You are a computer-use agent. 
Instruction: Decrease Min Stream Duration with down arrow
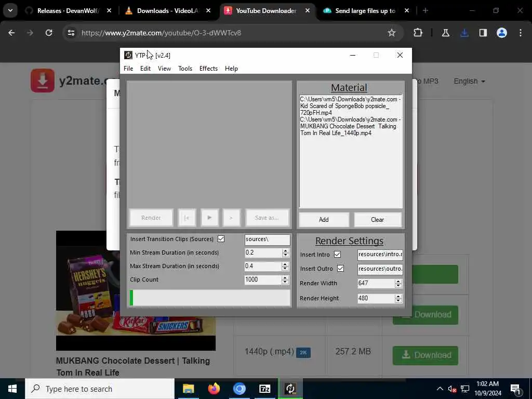(285, 255)
